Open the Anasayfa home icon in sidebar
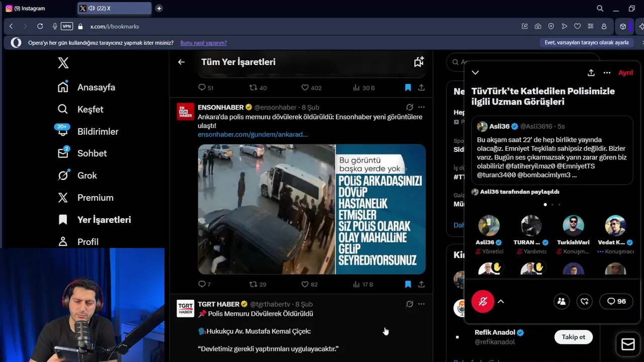This screenshot has width=644, height=362. [x=63, y=87]
